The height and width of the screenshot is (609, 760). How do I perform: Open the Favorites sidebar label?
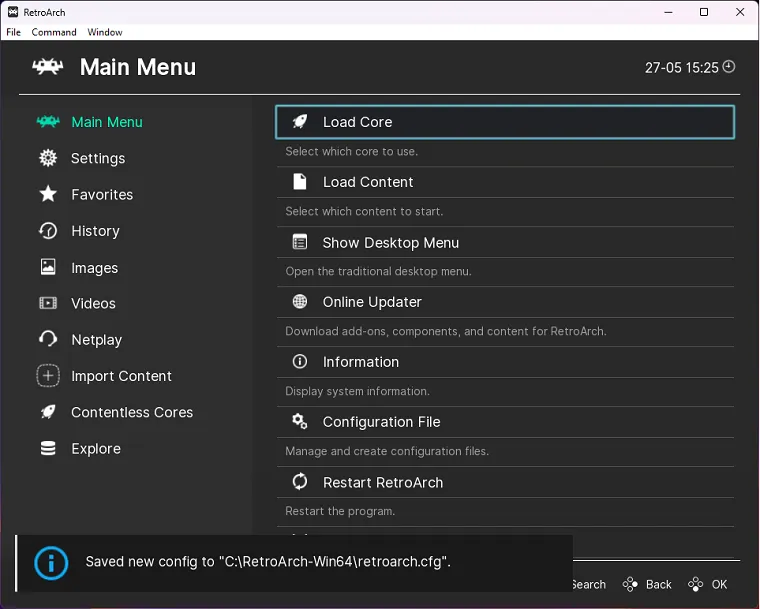coord(102,194)
